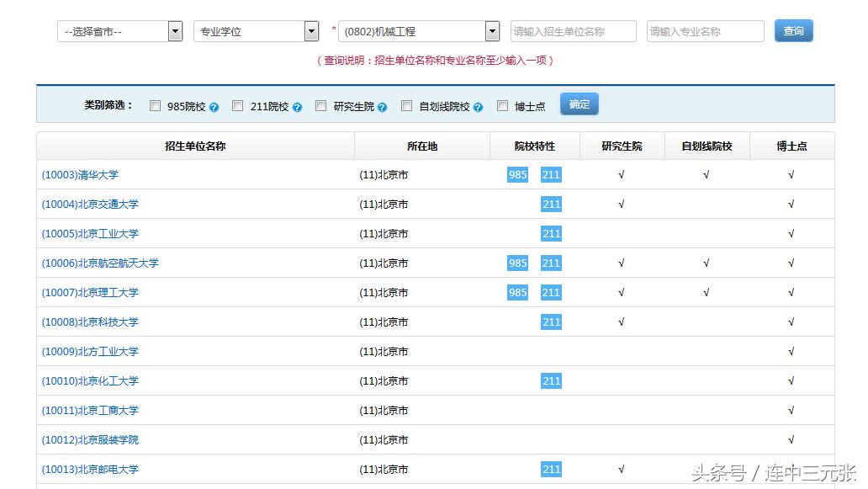Enable the 博士点 checkbox
Screen dimensions: 868x489
[502, 106]
